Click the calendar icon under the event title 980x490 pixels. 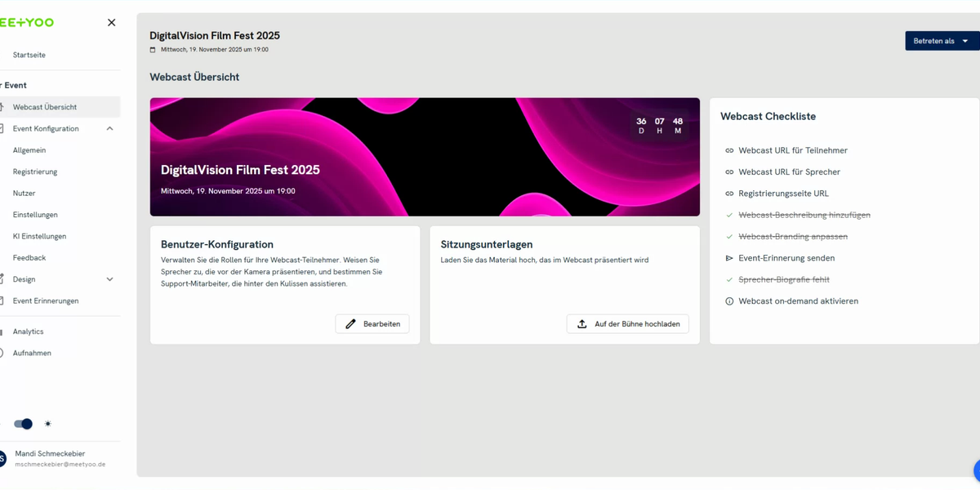[x=153, y=50]
